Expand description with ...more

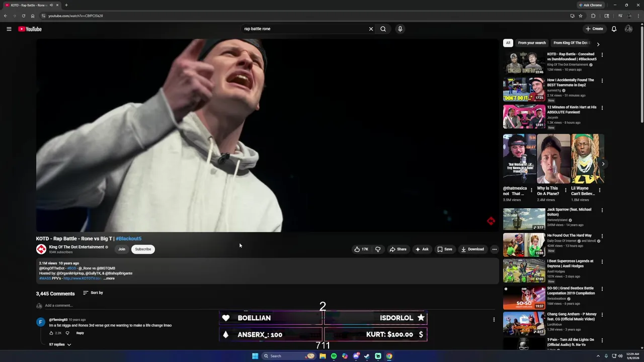tap(109, 278)
